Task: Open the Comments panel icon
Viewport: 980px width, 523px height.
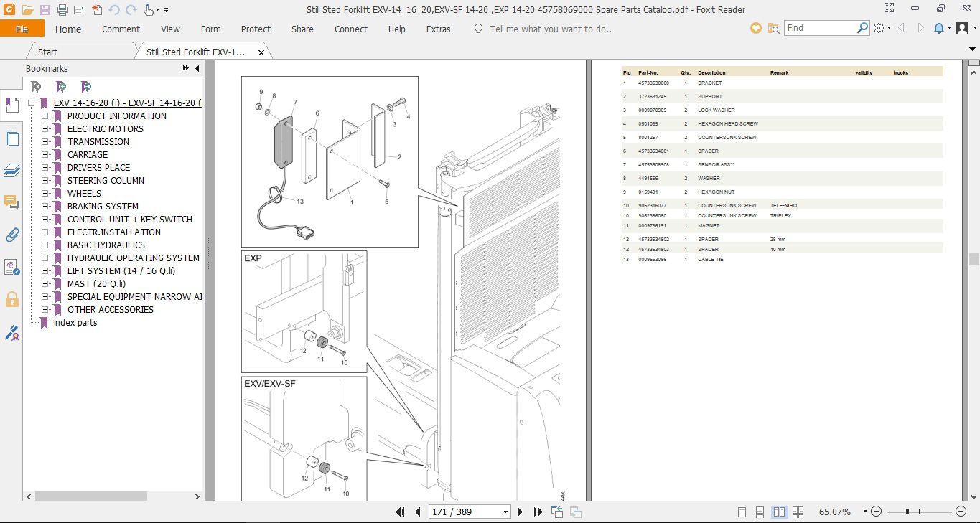Action: click(x=11, y=202)
